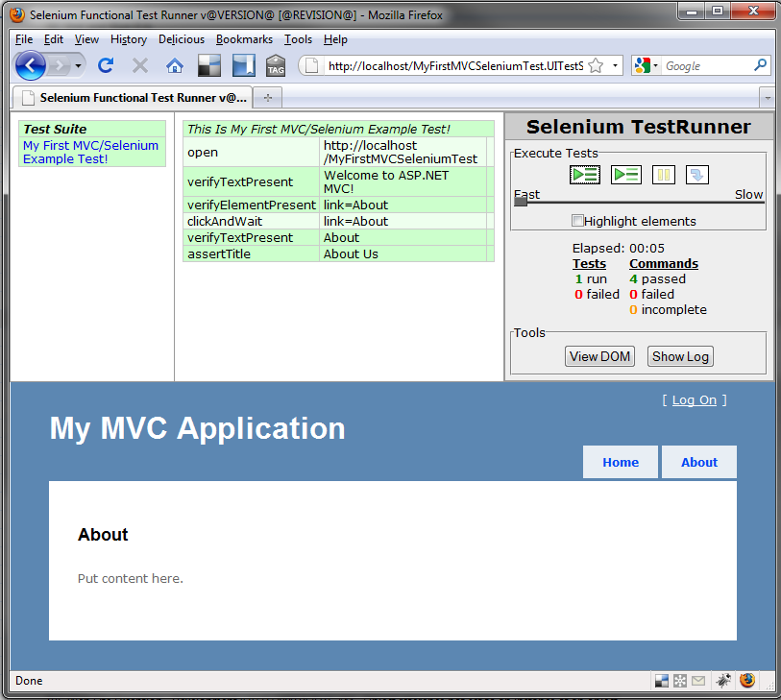Open the Help menu
The width and height of the screenshot is (781, 700).
coord(335,39)
